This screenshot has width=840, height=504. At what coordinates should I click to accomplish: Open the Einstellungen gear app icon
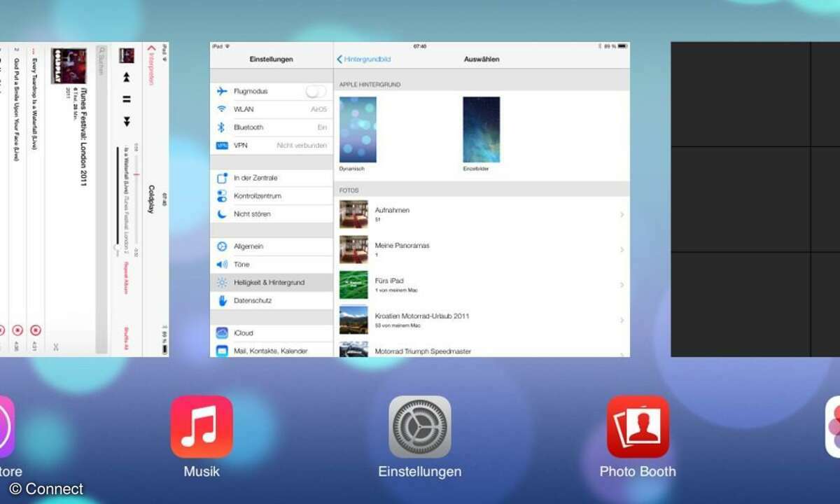pos(420,427)
